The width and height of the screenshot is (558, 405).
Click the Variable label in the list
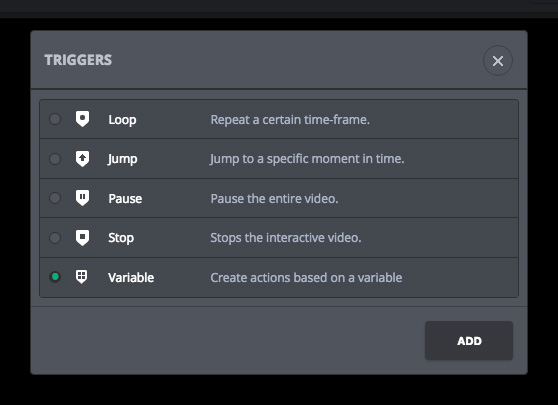131,278
